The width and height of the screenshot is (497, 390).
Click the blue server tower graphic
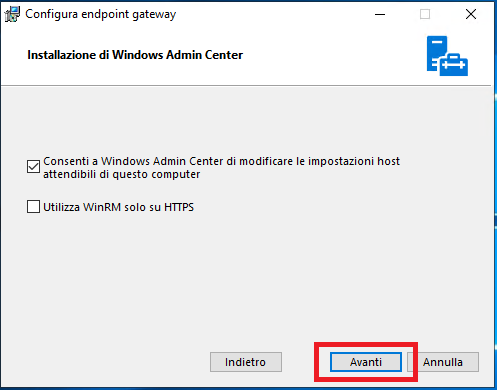point(437,53)
